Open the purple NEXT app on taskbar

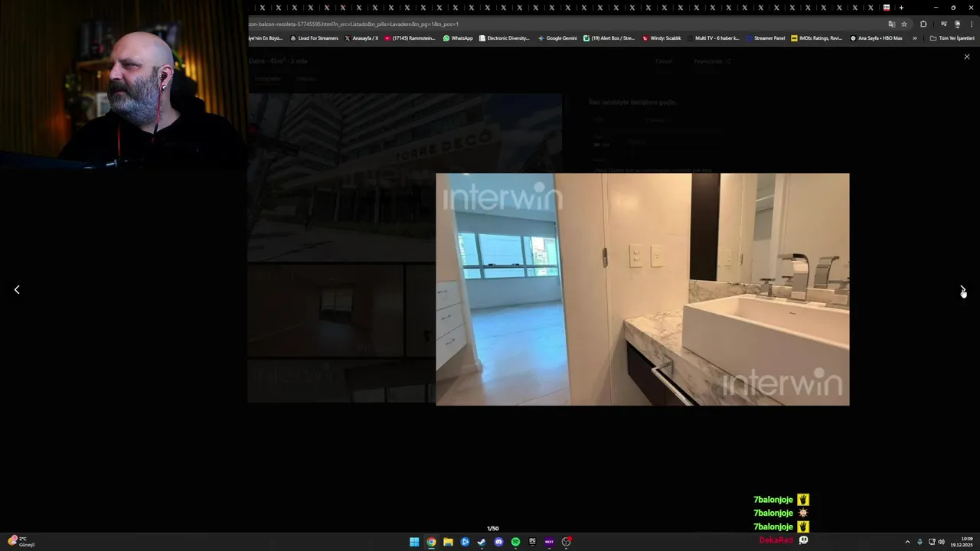[549, 542]
